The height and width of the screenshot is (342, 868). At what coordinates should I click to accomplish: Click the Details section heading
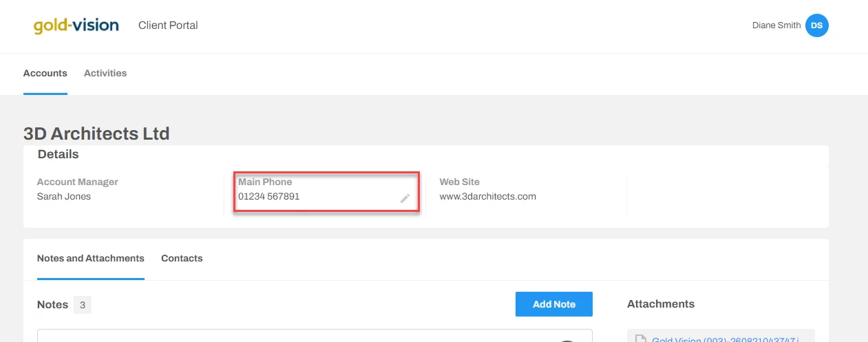click(x=59, y=154)
